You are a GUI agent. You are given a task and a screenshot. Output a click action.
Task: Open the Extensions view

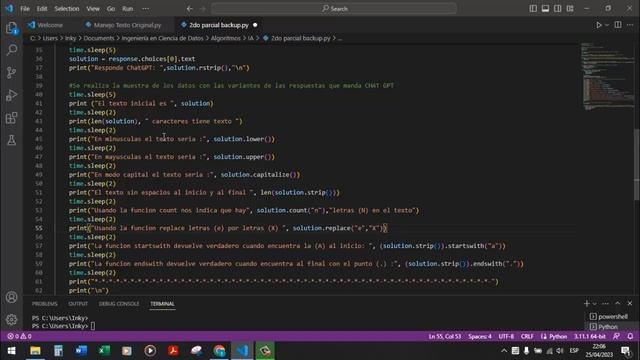pyautogui.click(x=11, y=118)
